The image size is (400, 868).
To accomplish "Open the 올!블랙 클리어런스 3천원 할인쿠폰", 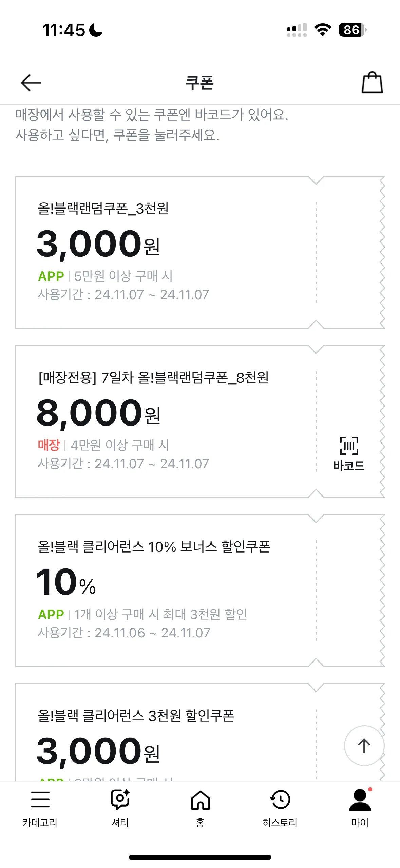I will coord(136,716).
